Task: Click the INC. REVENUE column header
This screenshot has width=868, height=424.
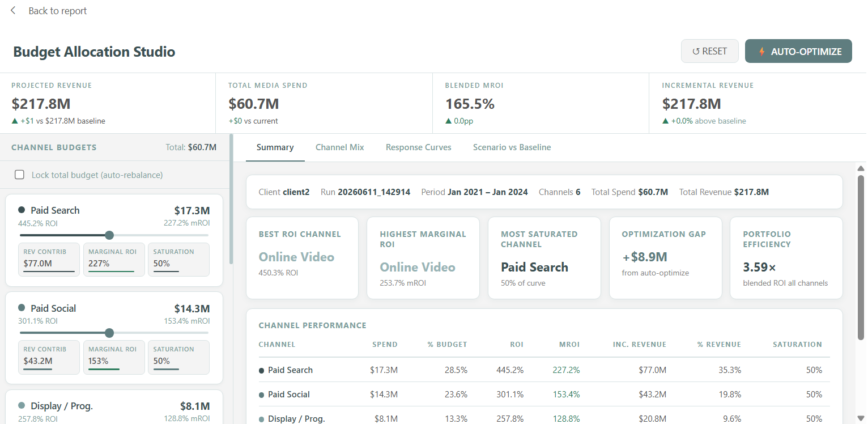Action: (x=640, y=345)
